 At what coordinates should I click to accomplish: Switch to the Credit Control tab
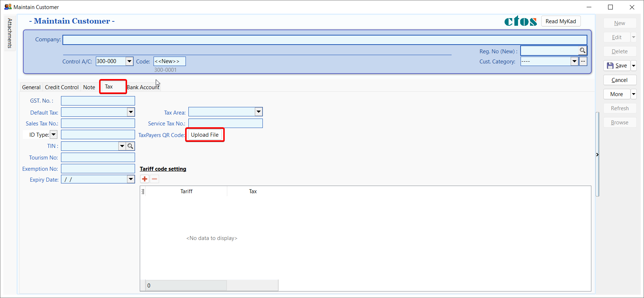click(62, 87)
